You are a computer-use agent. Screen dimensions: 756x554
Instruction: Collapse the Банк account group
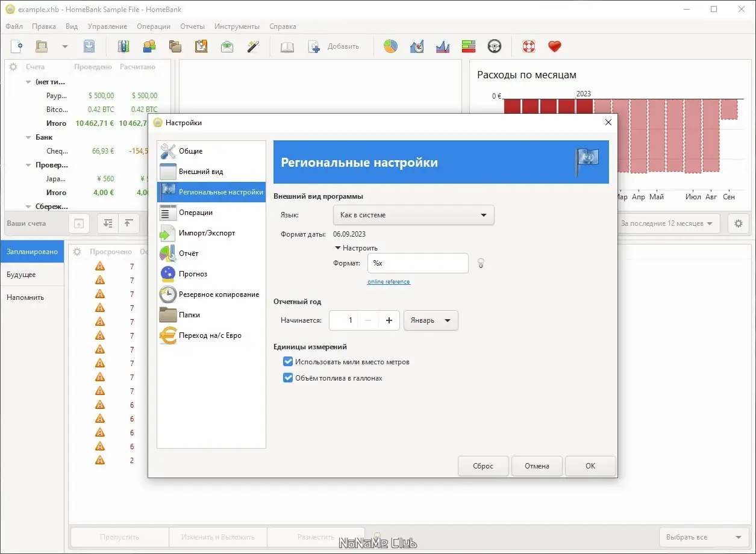coord(30,137)
